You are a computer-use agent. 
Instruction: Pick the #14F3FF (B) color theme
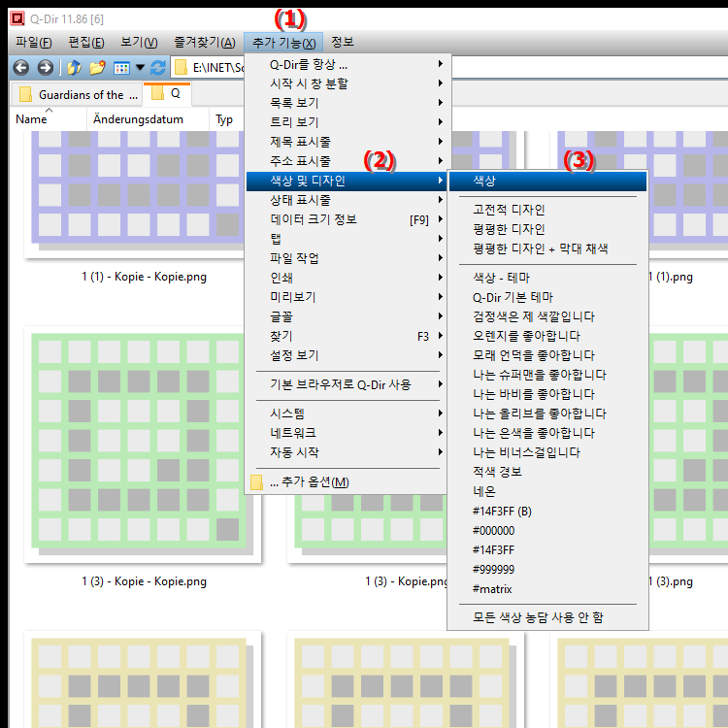point(502,512)
